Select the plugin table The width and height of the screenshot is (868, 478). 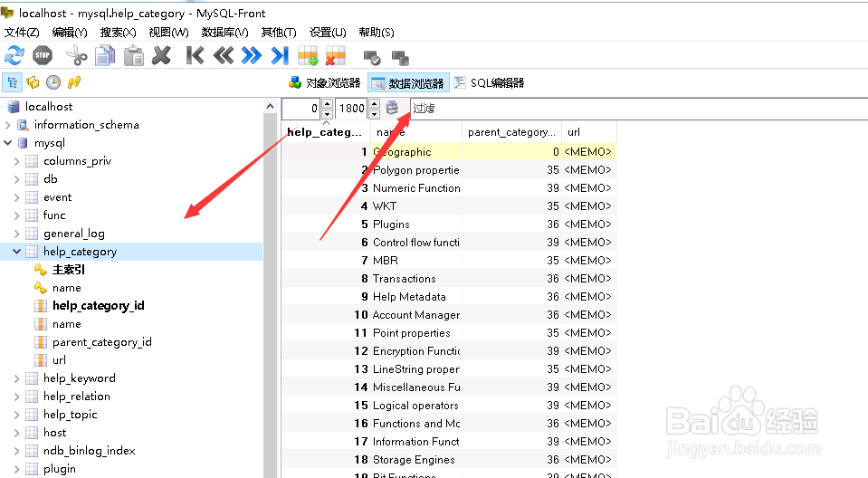pos(59,469)
